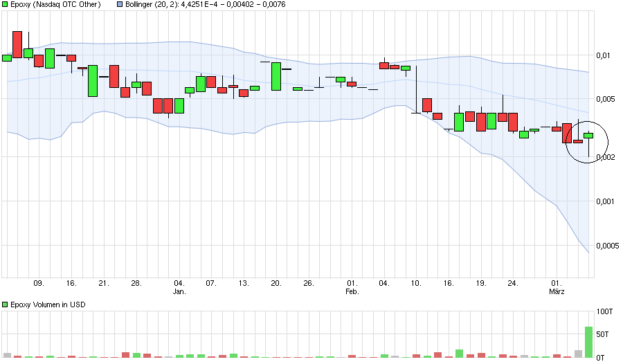Click the green Epoxy legend swatch

coord(6,5)
